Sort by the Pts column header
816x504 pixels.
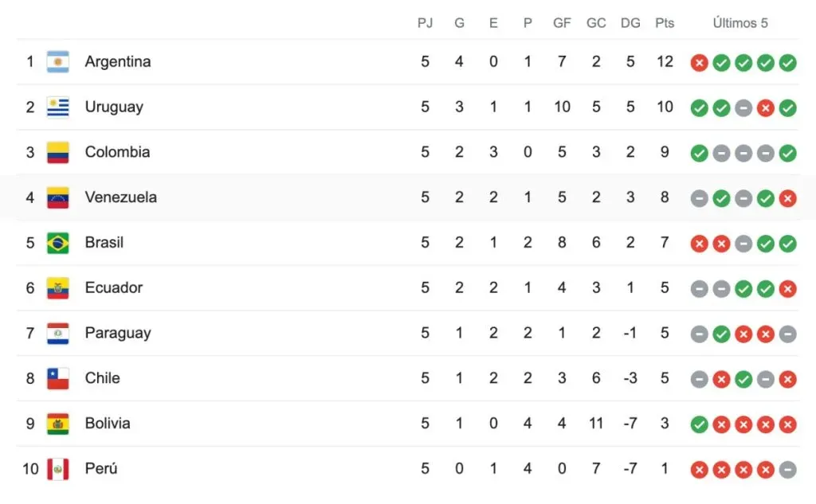pos(665,23)
